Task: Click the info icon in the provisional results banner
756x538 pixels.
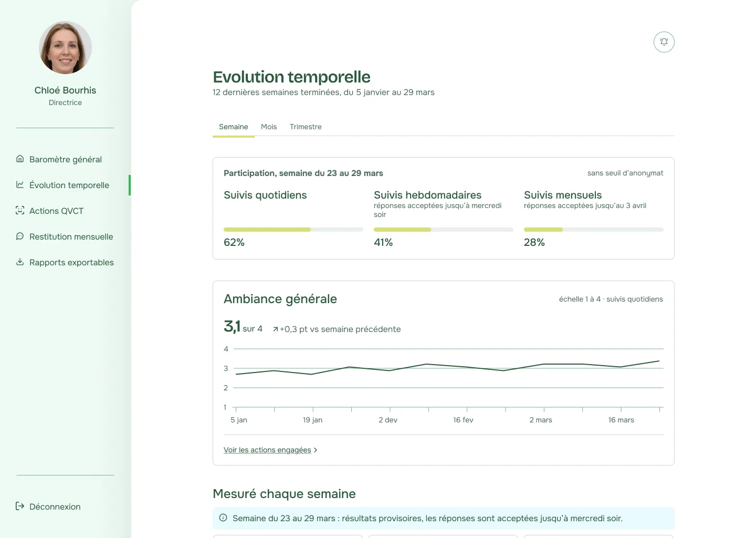Action: pyautogui.click(x=223, y=518)
